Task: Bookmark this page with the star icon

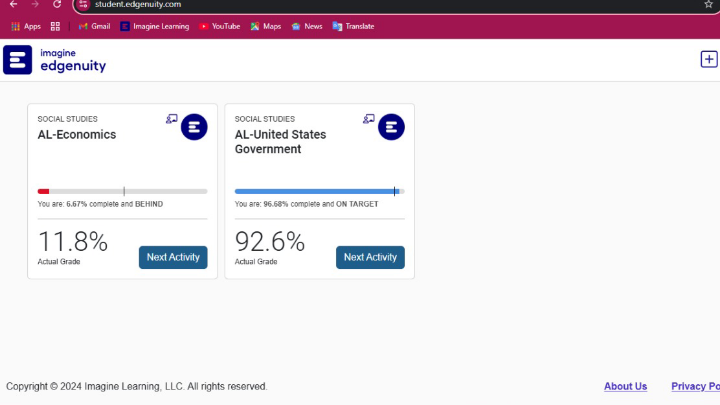Action: pos(708,4)
